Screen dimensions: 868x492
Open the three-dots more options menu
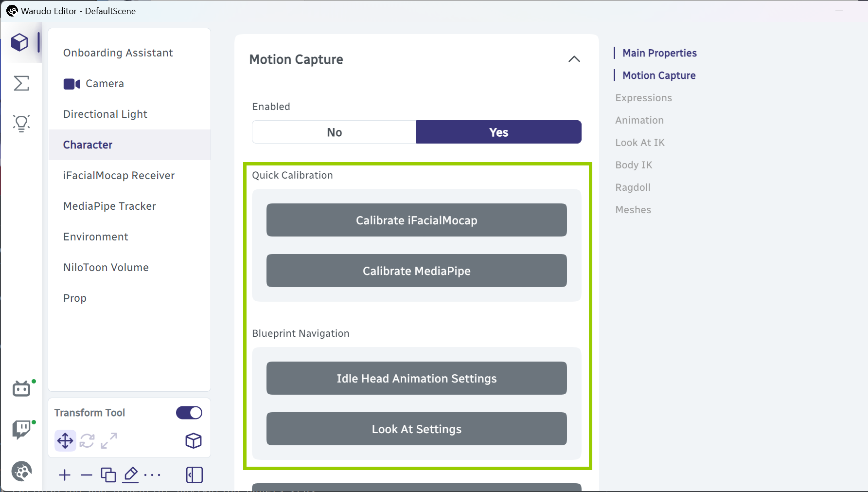coord(153,475)
